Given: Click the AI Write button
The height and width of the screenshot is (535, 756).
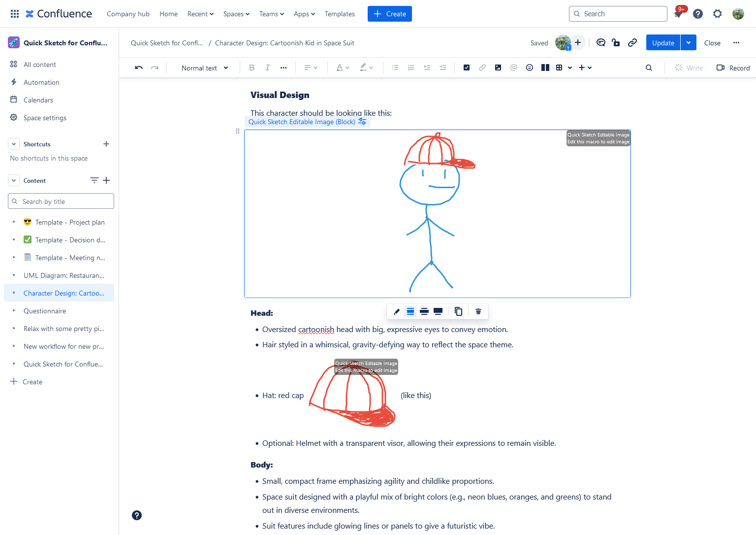Looking at the screenshot, I should click(x=689, y=67).
